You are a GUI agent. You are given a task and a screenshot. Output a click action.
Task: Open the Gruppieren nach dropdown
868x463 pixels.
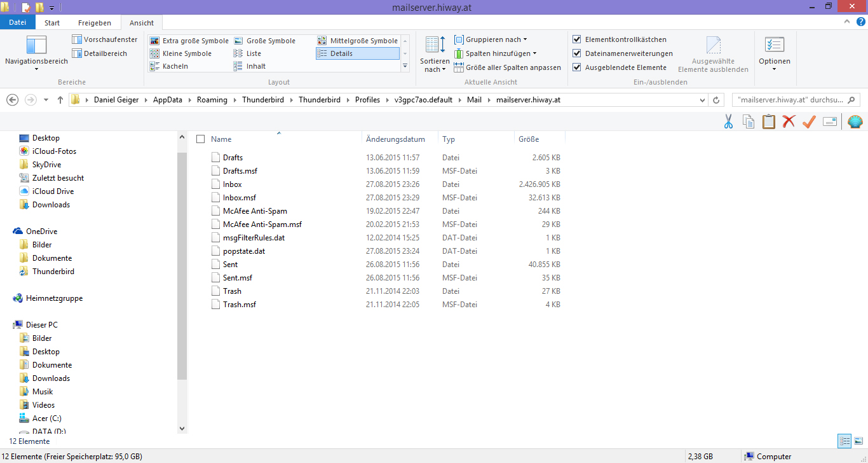coord(491,39)
